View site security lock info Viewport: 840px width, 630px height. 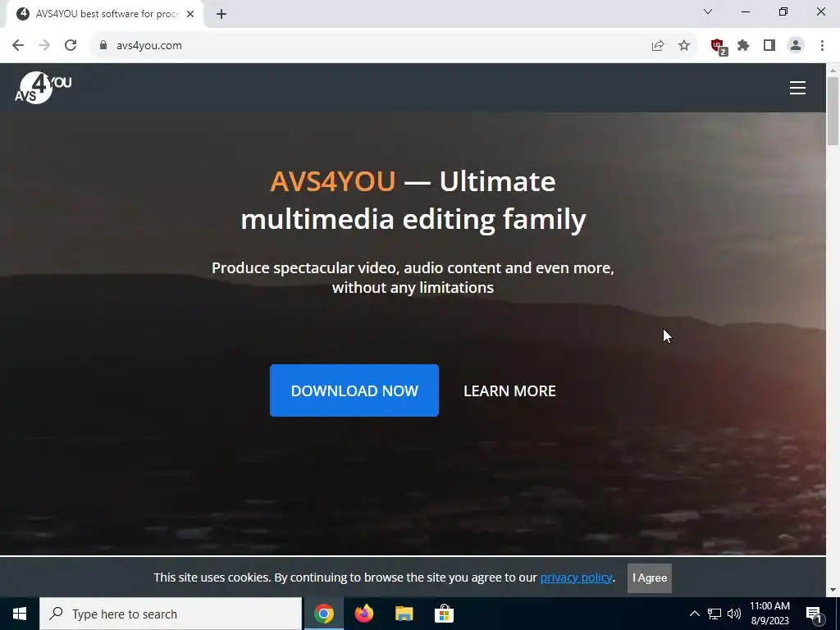pyautogui.click(x=103, y=46)
